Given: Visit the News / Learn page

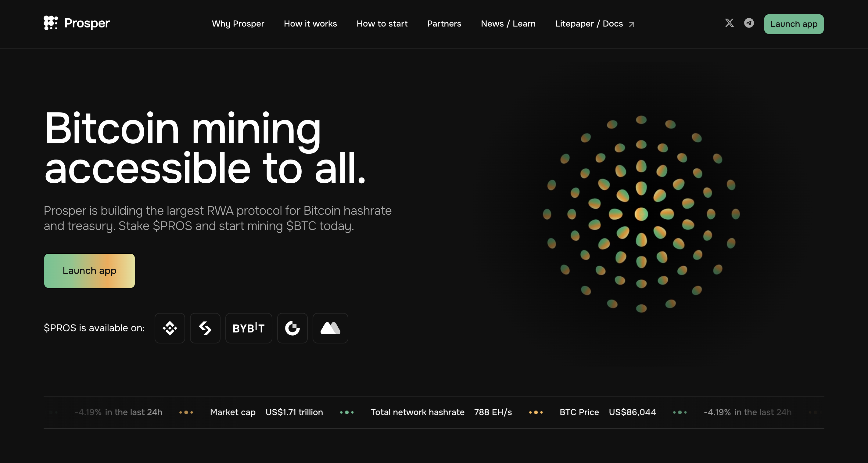Looking at the screenshot, I should click(508, 23).
